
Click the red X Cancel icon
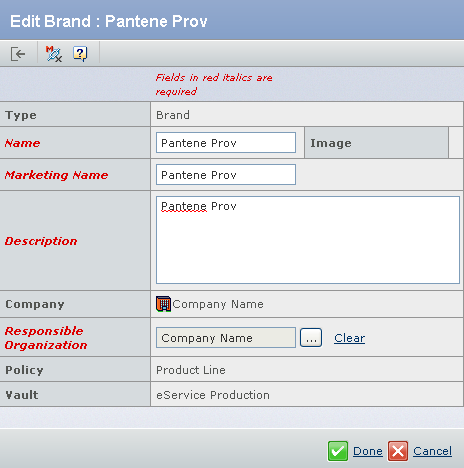click(x=398, y=451)
